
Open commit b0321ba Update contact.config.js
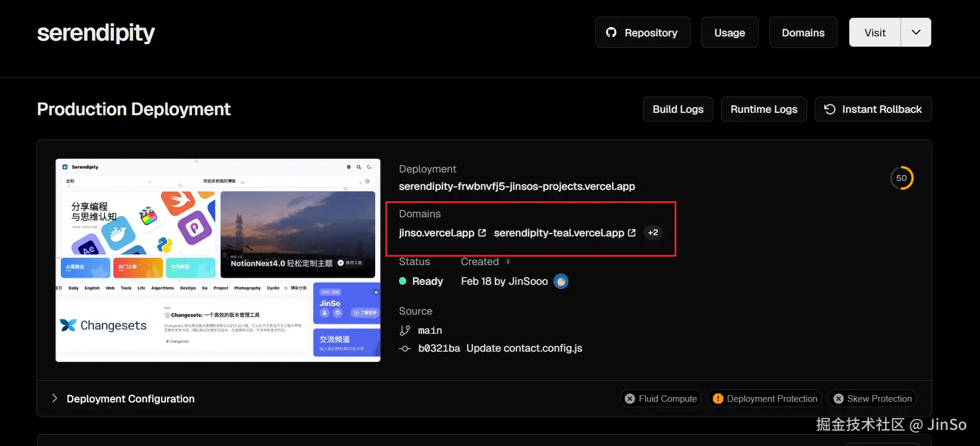tap(500, 348)
